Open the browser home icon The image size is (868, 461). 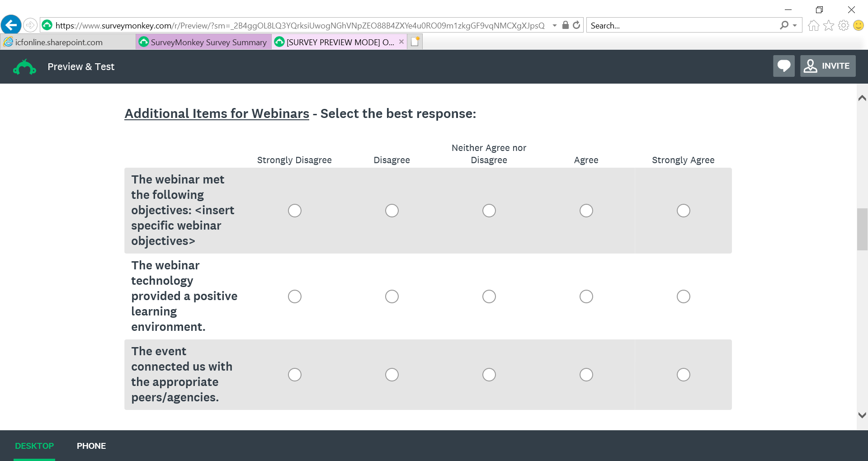click(x=813, y=26)
